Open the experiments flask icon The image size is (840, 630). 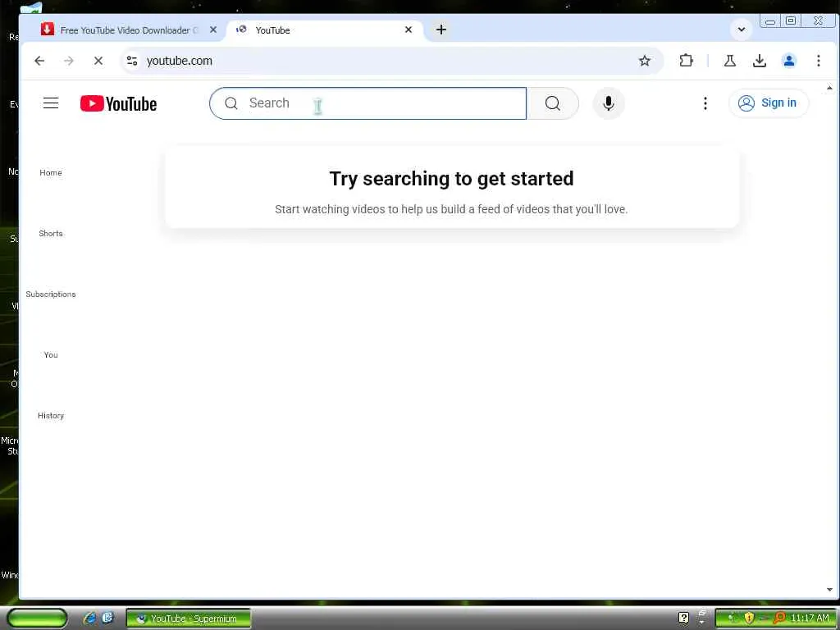pyautogui.click(x=729, y=61)
